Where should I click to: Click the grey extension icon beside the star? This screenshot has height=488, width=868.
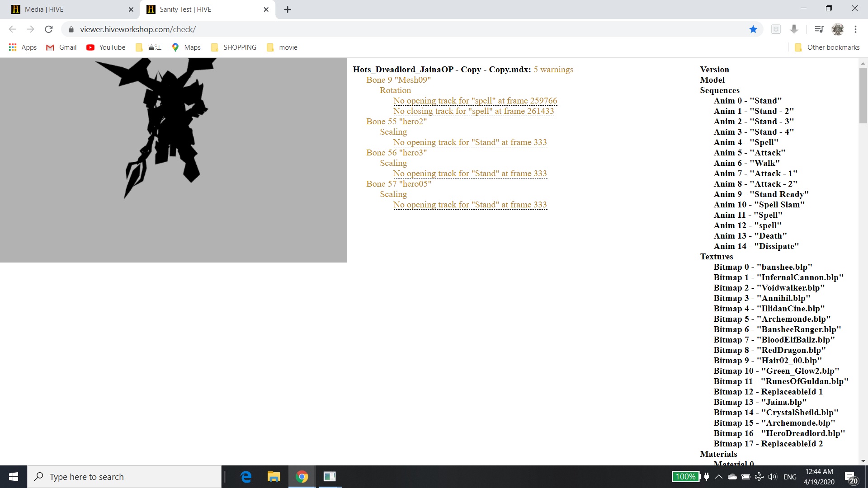click(776, 29)
